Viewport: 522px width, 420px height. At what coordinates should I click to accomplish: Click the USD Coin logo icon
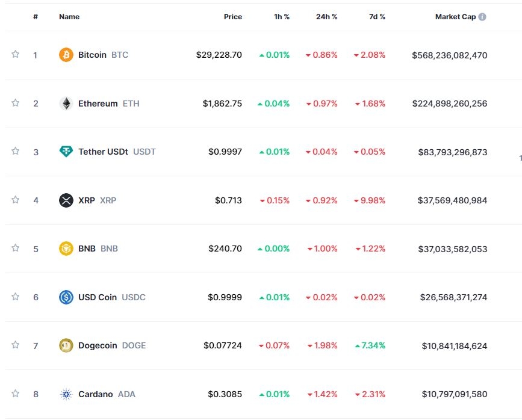pos(66,297)
